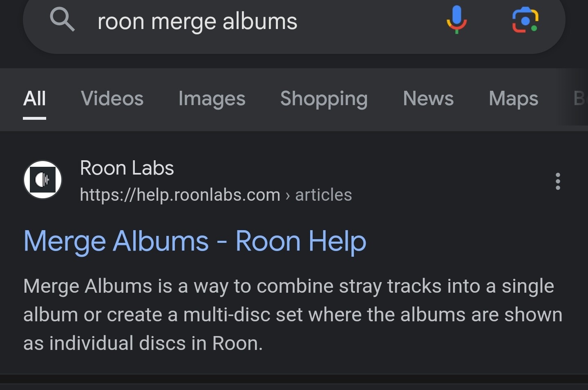
Task: Open the Merge Albums - Roon Help link
Action: click(x=195, y=241)
